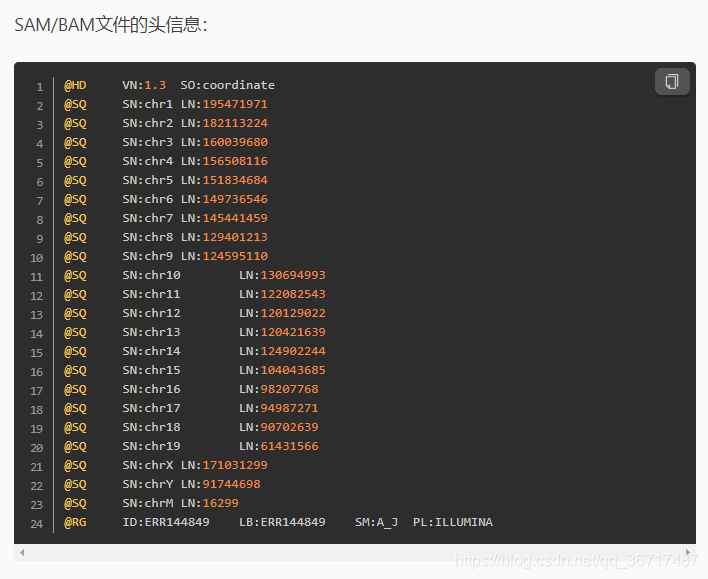Image resolution: width=708 pixels, height=579 pixels.
Task: Click SN:chr16 sequence name
Action: point(151,389)
